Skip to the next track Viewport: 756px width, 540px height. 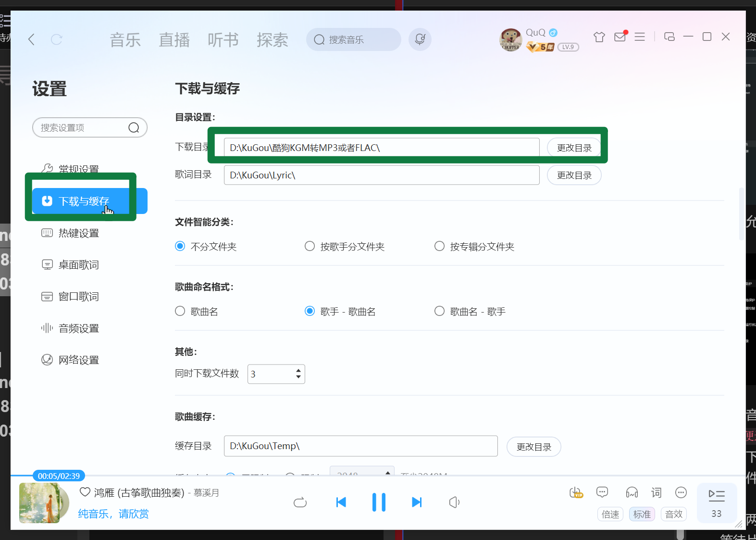tap(417, 502)
